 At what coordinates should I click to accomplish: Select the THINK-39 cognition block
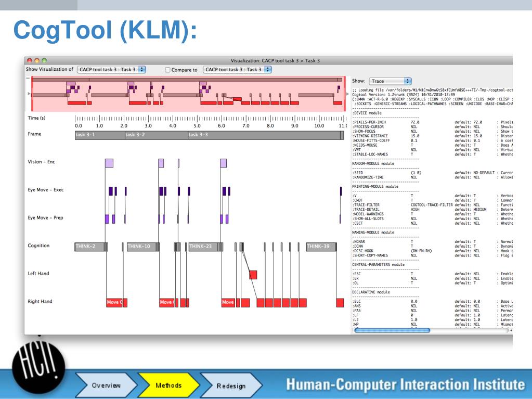[321, 247]
